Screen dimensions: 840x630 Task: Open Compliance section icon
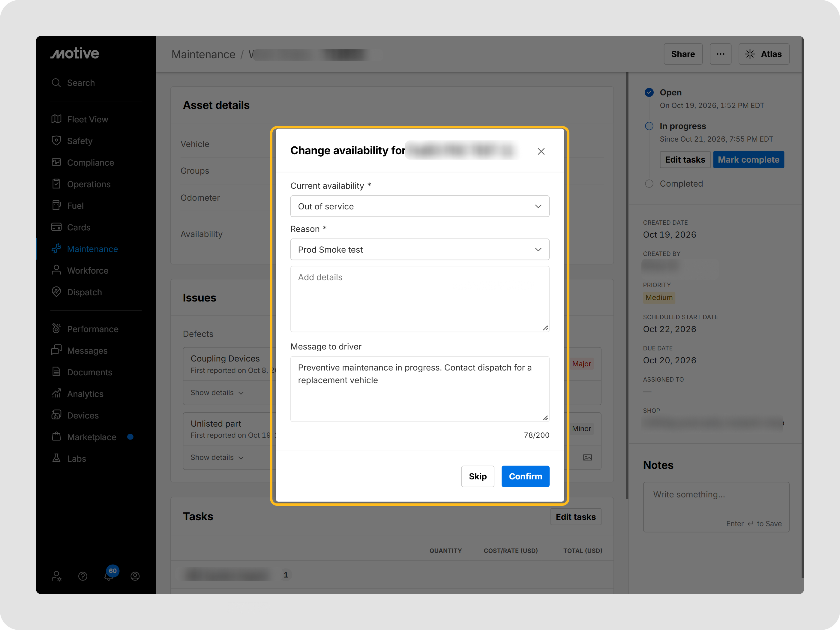coord(56,162)
